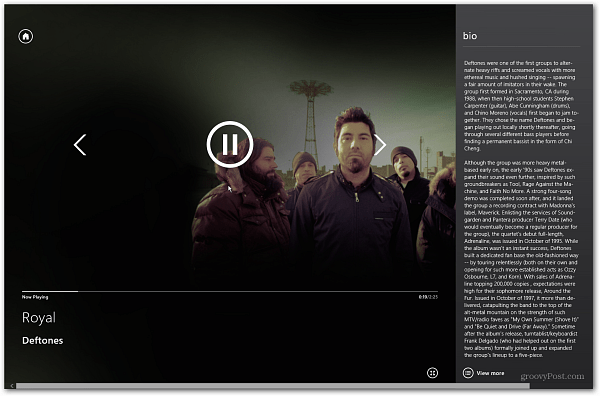The width and height of the screenshot is (600, 396).
Task: Click the bio paragraph beginning 'Deftones were one'
Action: [x=521, y=106]
